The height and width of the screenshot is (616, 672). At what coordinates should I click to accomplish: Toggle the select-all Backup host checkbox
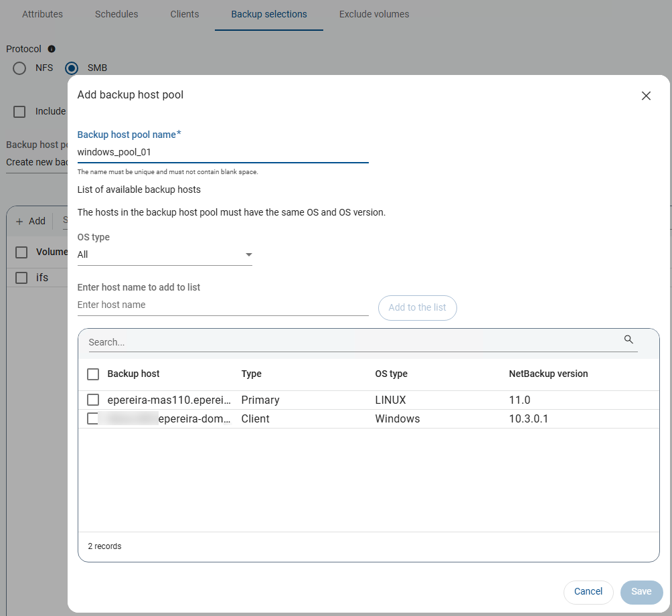(x=93, y=374)
